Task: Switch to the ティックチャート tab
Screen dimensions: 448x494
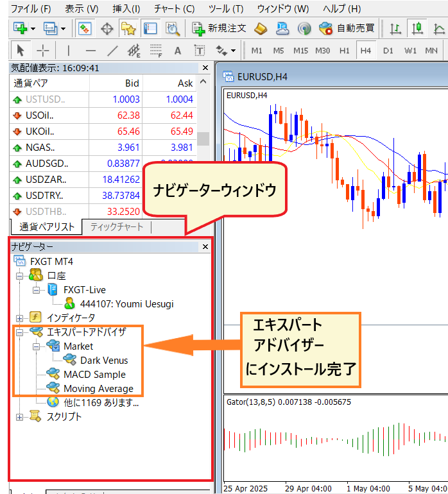Action: [117, 227]
